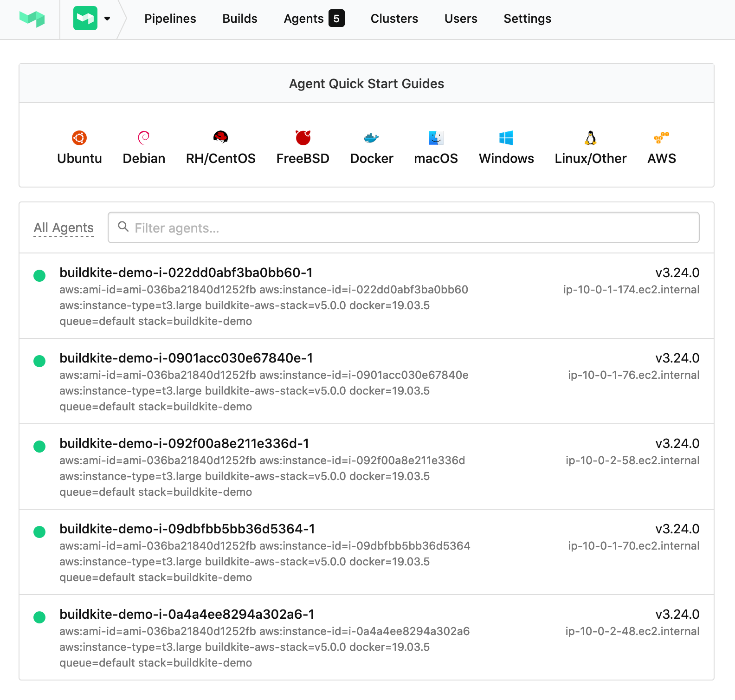735x700 pixels.
Task: Click v3.24.0 for agent 022dd0abf3ba0bb60
Action: tap(677, 272)
